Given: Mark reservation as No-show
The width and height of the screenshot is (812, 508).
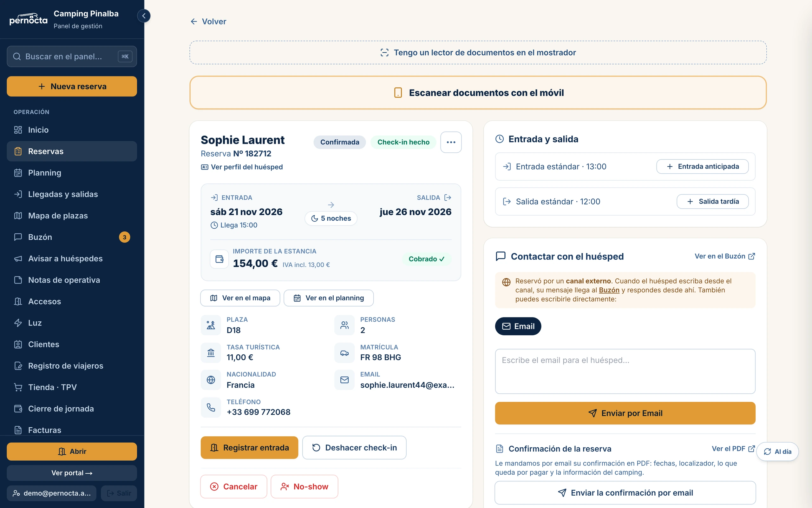Looking at the screenshot, I should (x=304, y=486).
